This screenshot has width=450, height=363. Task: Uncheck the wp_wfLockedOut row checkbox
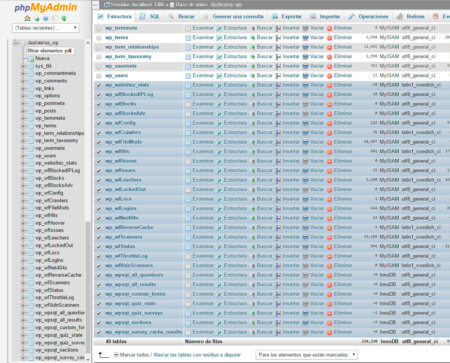pyautogui.click(x=99, y=190)
